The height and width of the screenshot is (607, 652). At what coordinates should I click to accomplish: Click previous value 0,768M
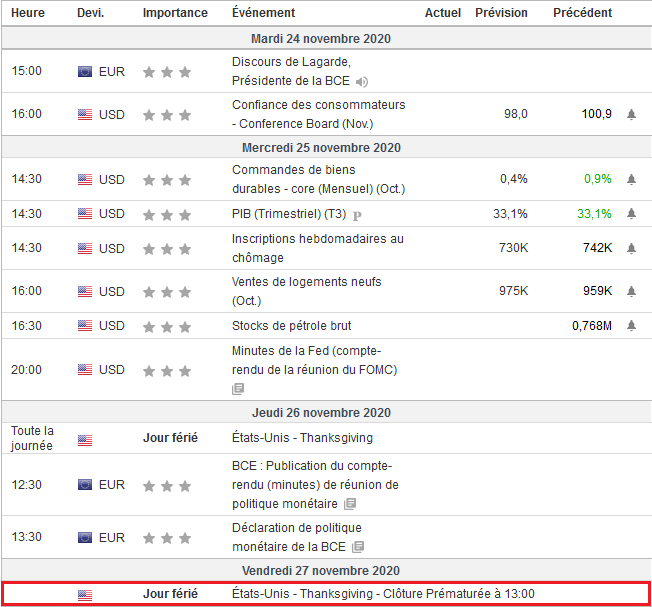pyautogui.click(x=592, y=326)
